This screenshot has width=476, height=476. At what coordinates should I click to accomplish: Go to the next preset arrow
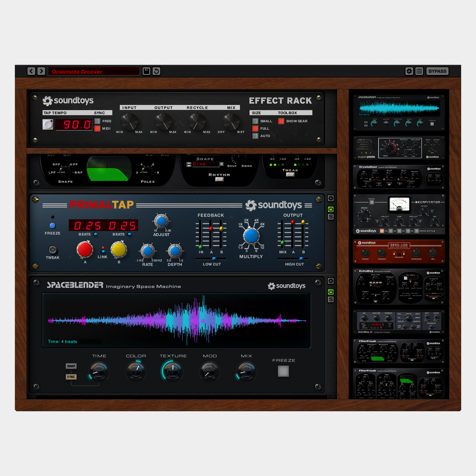(x=41, y=71)
